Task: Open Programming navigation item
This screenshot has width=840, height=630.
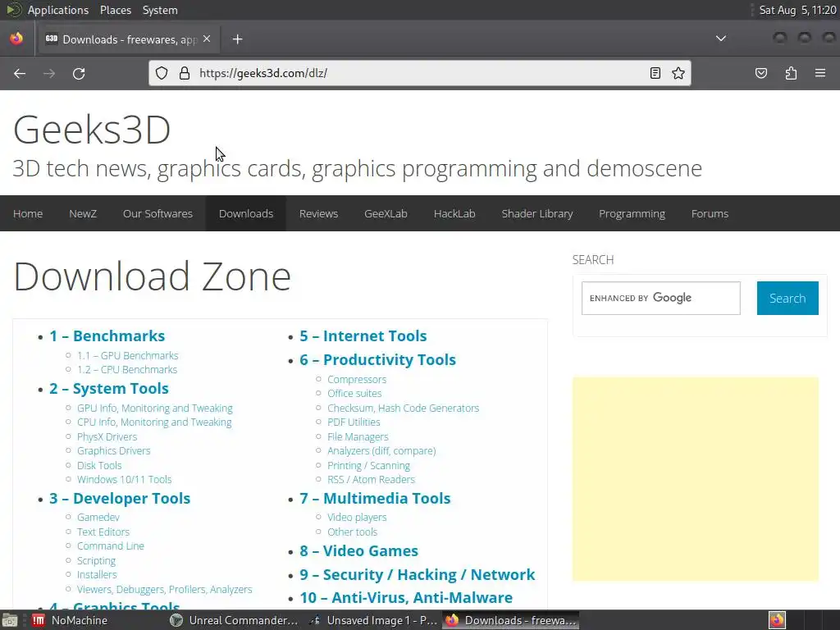Action: (632, 213)
